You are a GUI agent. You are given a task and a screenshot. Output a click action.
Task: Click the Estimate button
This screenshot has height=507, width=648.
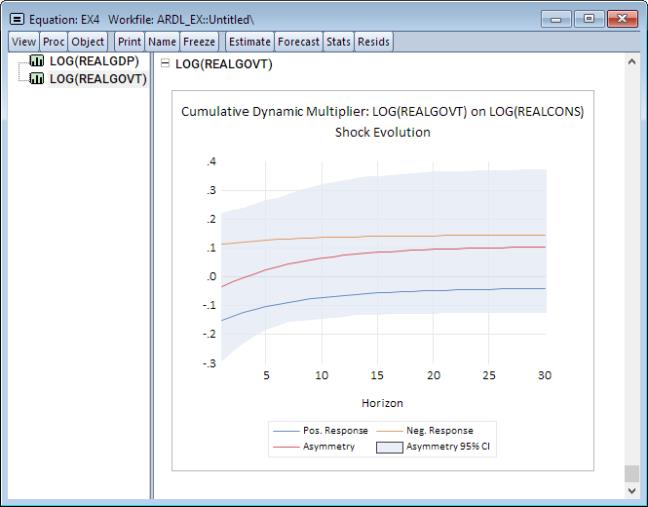(x=249, y=42)
